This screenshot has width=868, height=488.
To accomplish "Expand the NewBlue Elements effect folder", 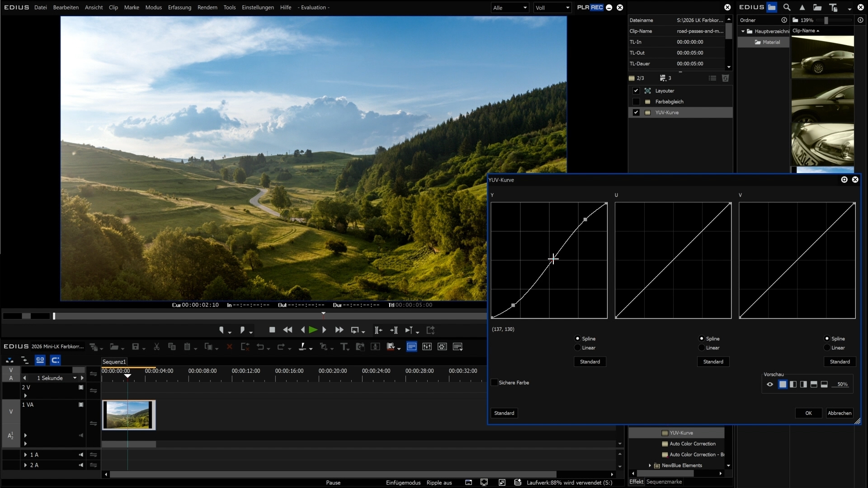I will coord(650,465).
